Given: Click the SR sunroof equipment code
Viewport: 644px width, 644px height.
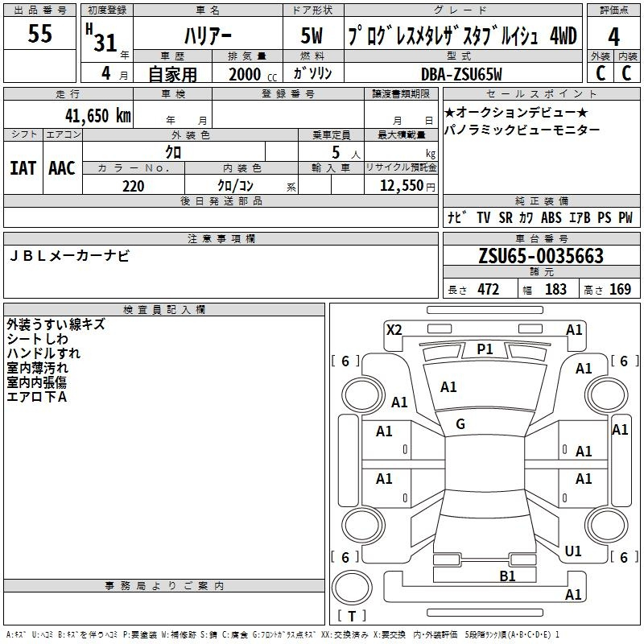Looking at the screenshot, I should click(x=506, y=217).
